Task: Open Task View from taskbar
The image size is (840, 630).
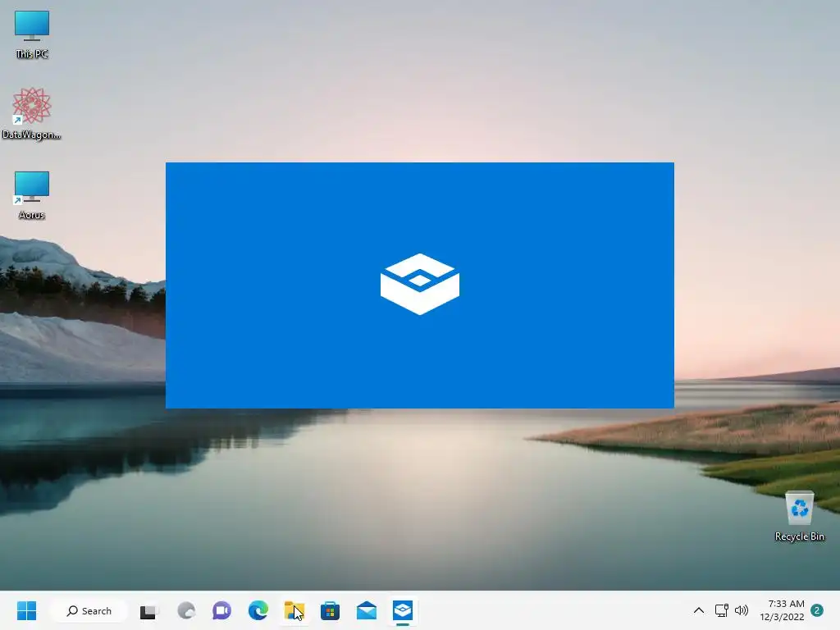Action: [148, 611]
